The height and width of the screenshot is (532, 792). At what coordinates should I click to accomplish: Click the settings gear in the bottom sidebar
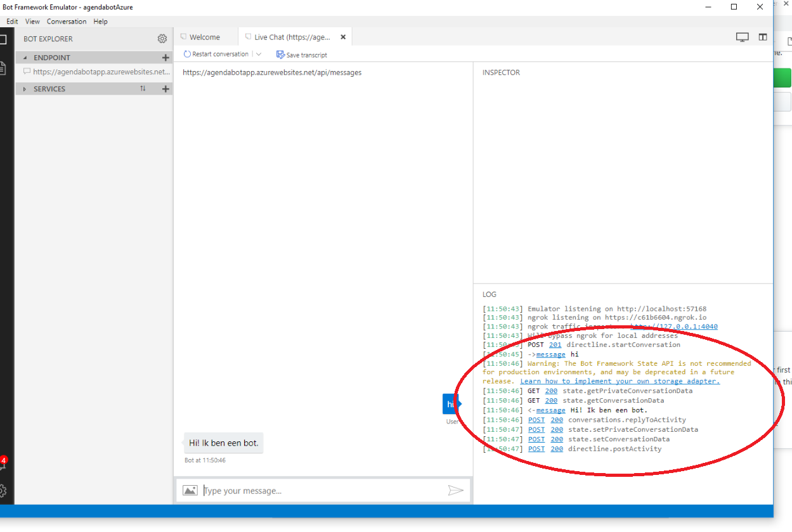point(3,490)
